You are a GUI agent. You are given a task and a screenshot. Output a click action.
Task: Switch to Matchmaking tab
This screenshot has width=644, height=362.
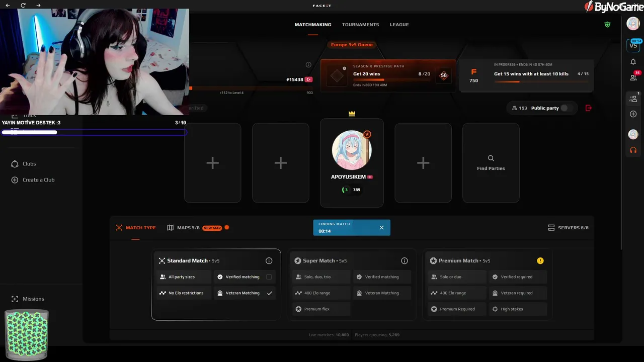pos(313,25)
